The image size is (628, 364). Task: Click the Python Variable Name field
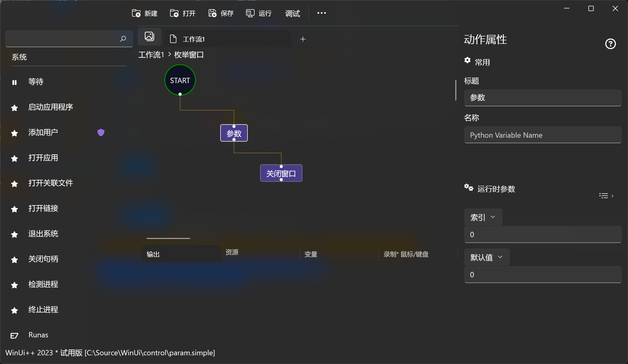(542, 135)
